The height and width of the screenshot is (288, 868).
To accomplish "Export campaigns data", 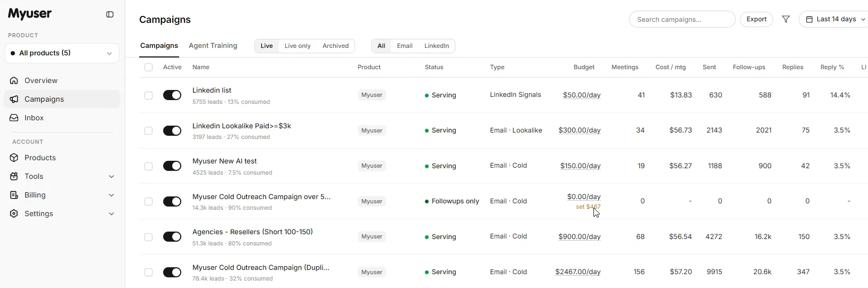I will (x=756, y=19).
